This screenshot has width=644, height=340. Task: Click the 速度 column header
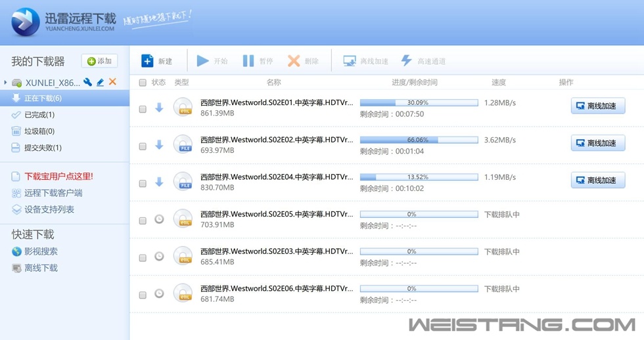499,83
